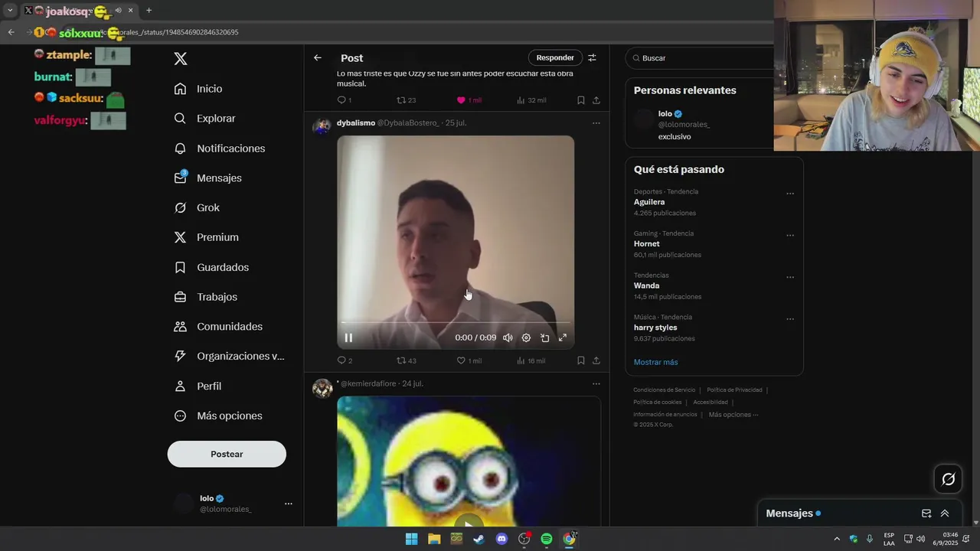980x551 pixels.
Task: Open options for Aguilera trend
Action: [x=790, y=194]
